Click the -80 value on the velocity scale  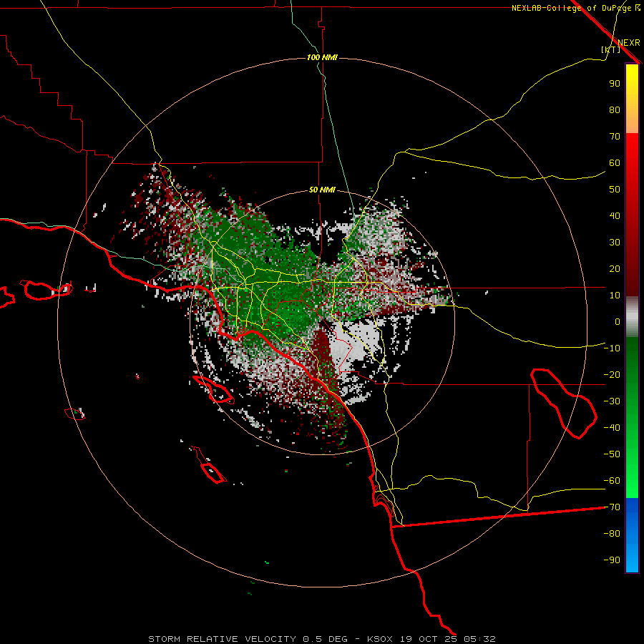[x=612, y=534]
